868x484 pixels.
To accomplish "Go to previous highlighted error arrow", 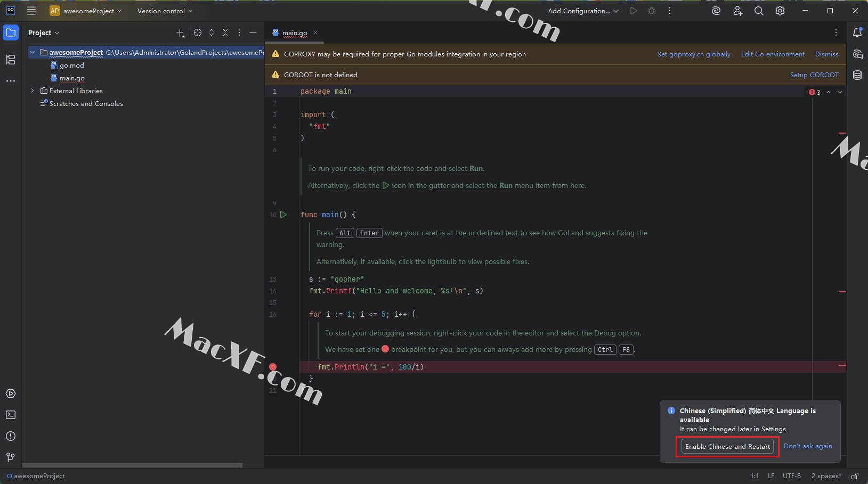I will 829,92.
